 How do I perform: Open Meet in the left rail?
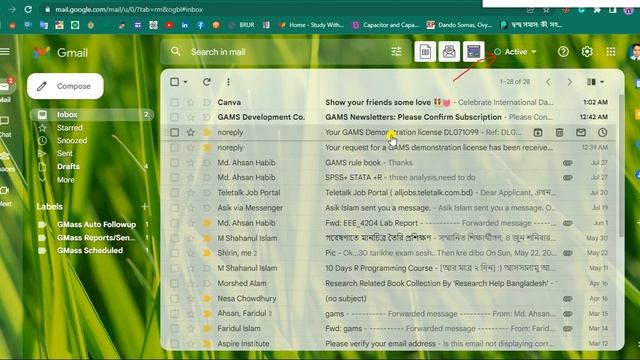pos(5,196)
